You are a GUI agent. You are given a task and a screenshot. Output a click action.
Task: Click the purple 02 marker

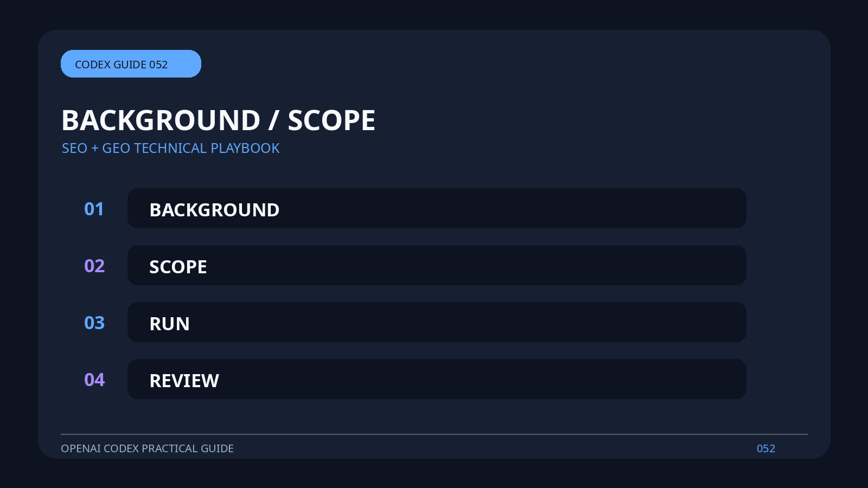tap(94, 266)
